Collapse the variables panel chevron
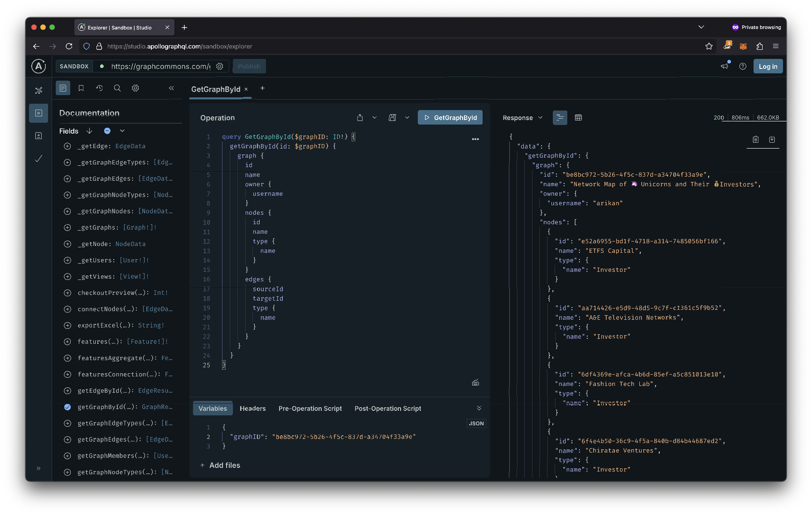 (479, 409)
